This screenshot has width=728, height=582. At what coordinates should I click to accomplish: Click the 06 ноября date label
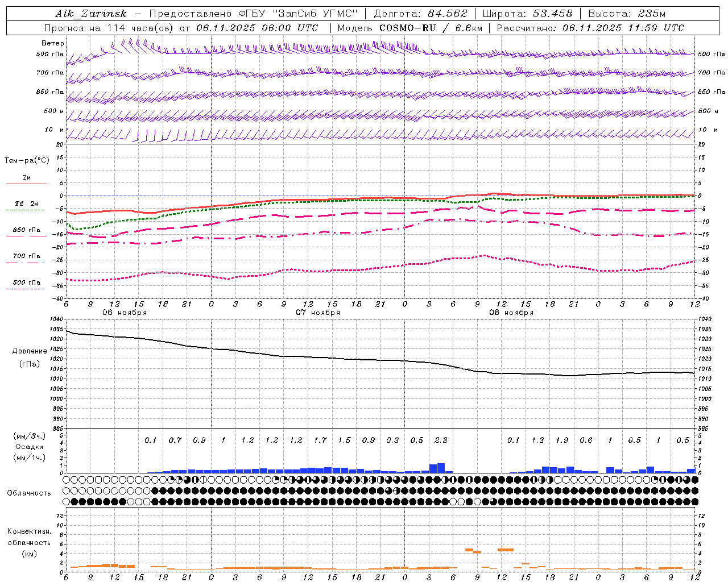[125, 313]
